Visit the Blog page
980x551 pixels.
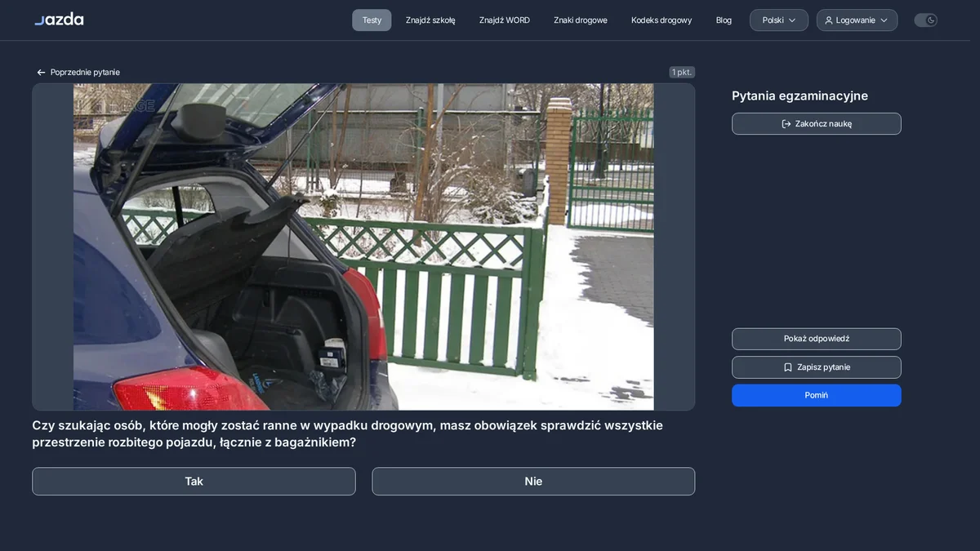point(724,20)
